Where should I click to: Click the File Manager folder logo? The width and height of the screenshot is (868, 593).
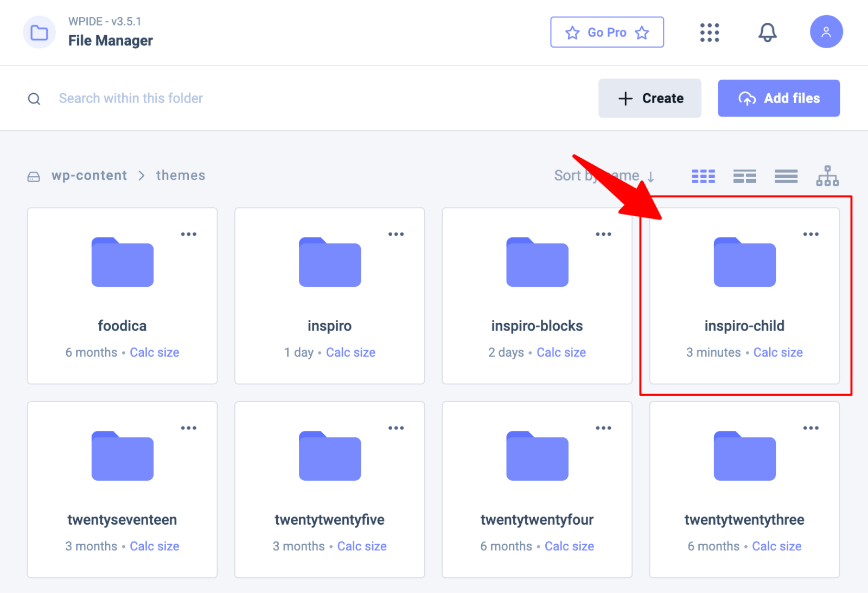[x=39, y=33]
